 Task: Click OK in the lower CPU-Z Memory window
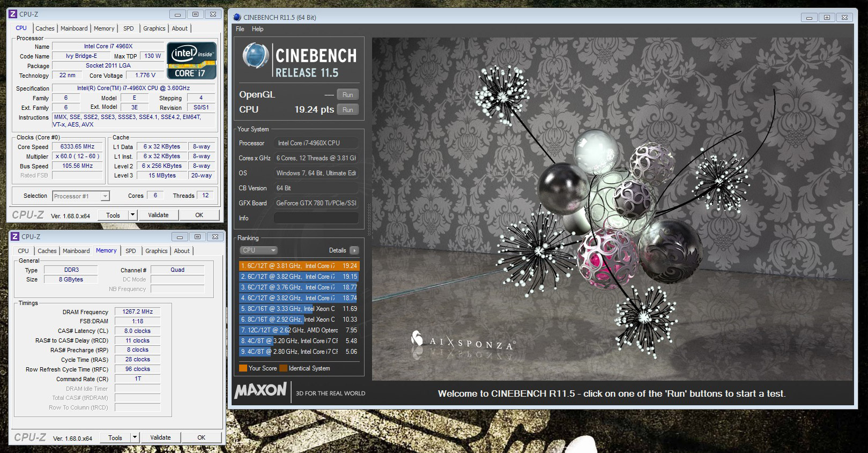(202, 437)
